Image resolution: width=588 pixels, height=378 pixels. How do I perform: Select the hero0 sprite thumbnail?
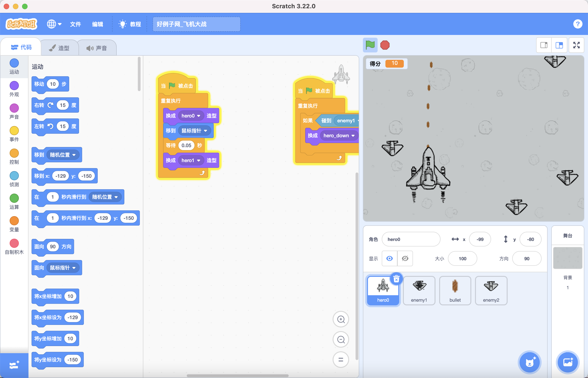pyautogui.click(x=383, y=291)
